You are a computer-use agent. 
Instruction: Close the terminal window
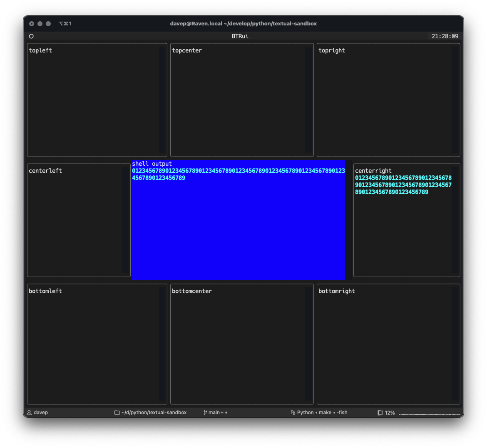[32, 24]
